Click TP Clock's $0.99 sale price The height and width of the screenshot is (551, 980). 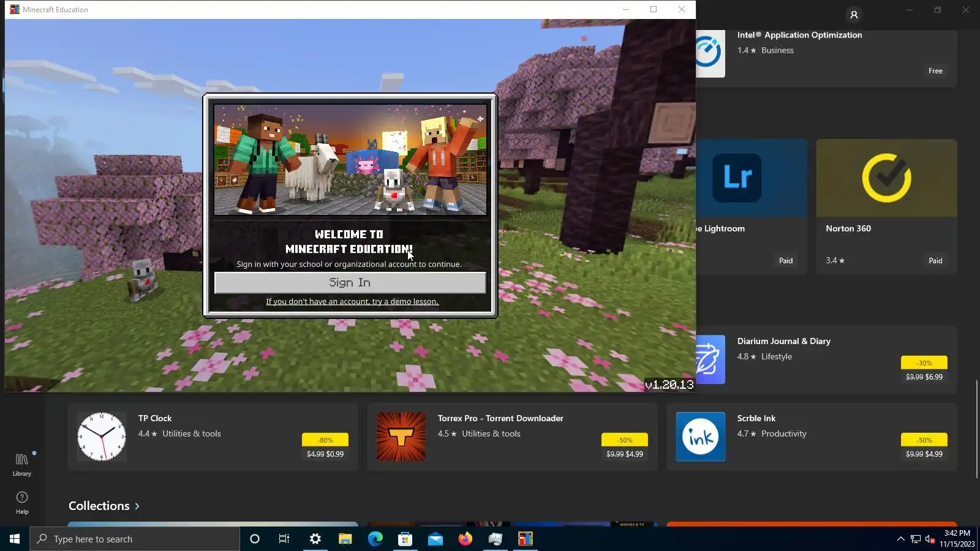(335, 454)
